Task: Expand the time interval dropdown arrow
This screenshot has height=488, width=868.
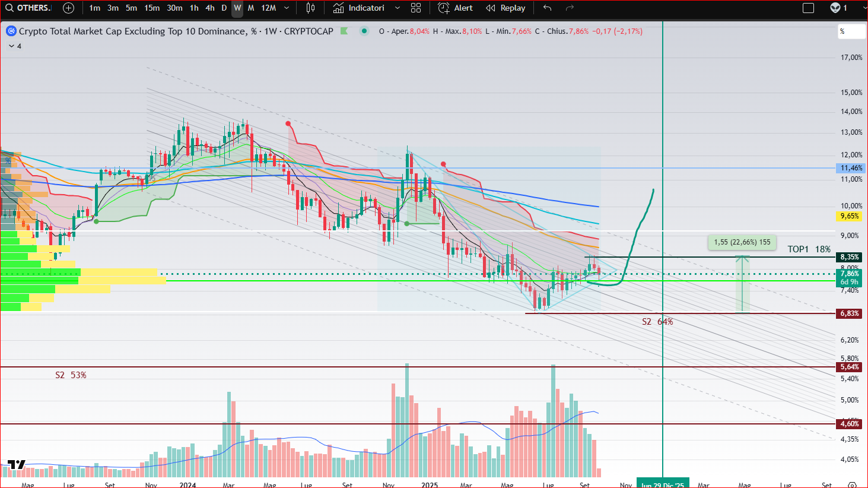Action: click(287, 8)
